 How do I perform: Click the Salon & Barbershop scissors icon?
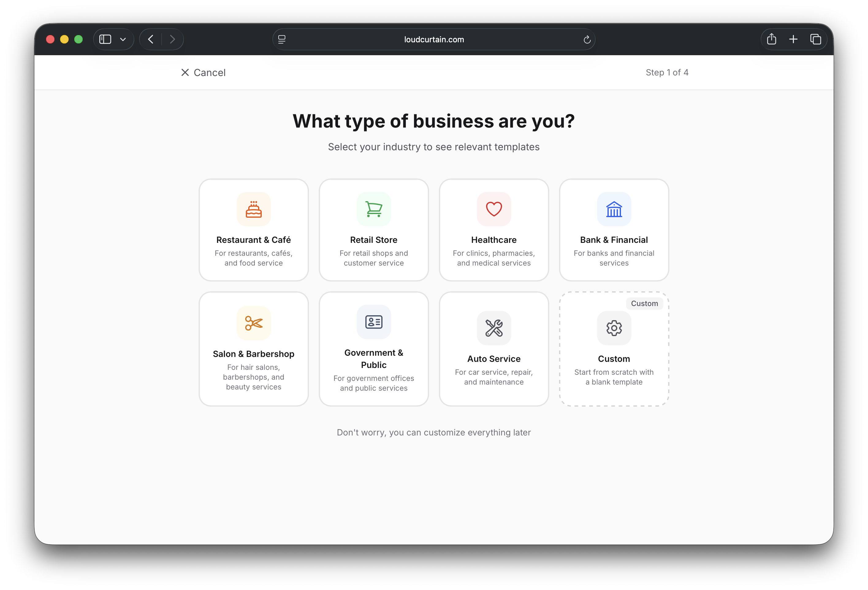pyautogui.click(x=253, y=323)
